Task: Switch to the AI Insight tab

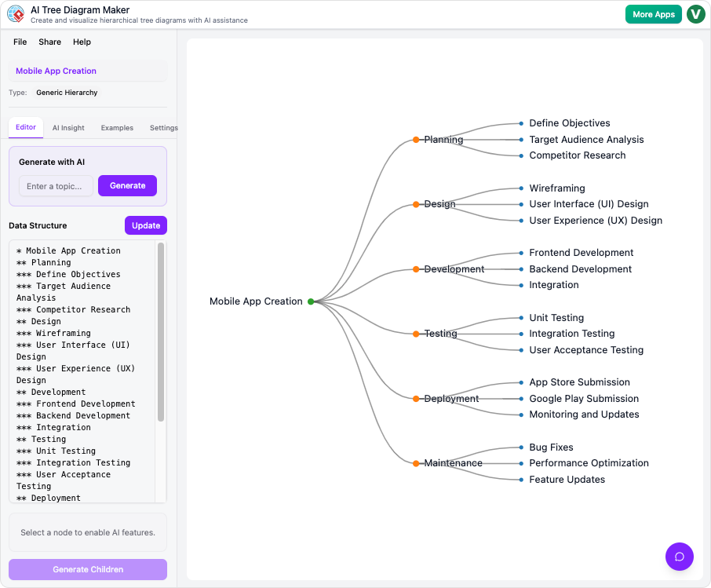Action: point(68,127)
